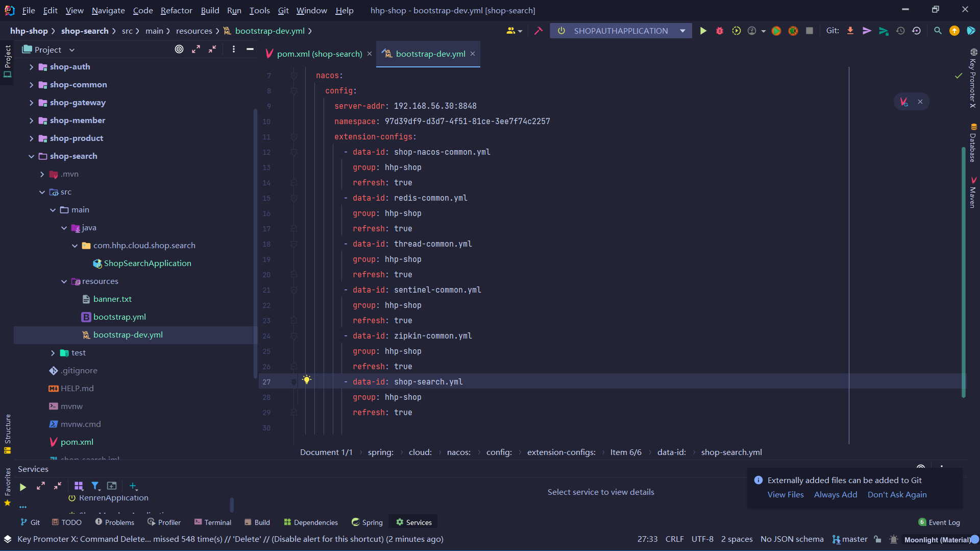Toggle the Key Promoter X panel
This screenshot has height=551, width=980.
pyautogui.click(x=973, y=78)
